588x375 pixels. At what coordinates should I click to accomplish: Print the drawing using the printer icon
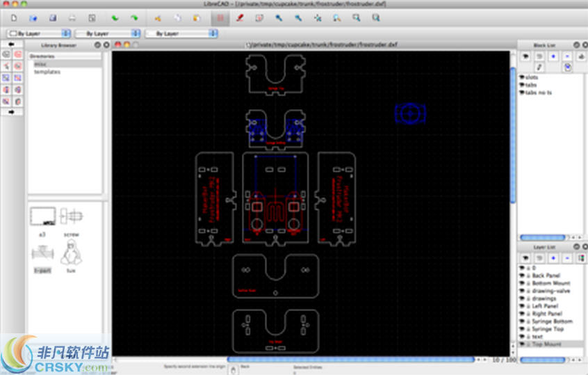pos(72,18)
